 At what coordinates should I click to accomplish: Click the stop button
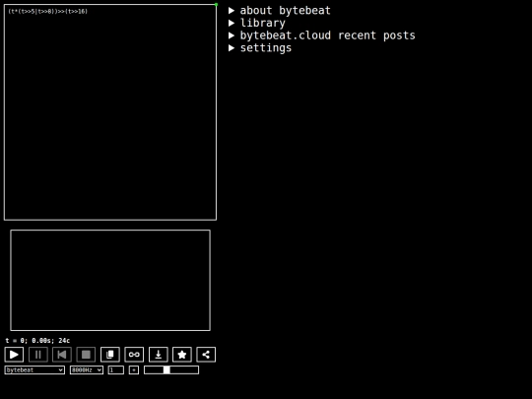click(86, 355)
